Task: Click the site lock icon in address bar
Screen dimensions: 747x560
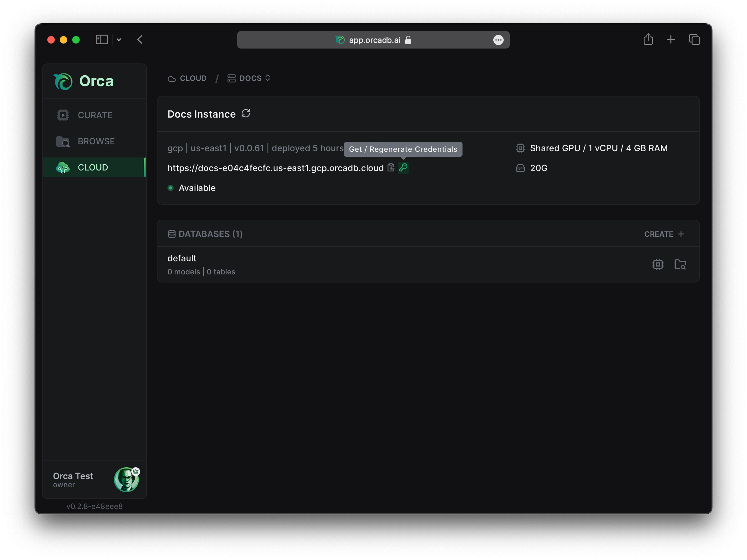Action: pos(408,40)
